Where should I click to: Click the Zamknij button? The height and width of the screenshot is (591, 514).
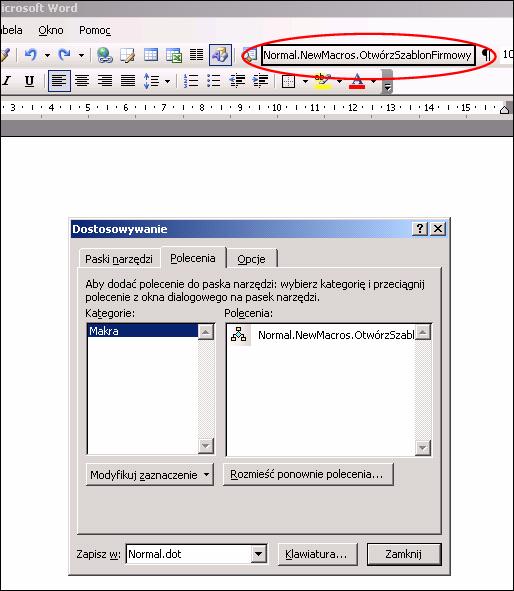click(x=404, y=554)
